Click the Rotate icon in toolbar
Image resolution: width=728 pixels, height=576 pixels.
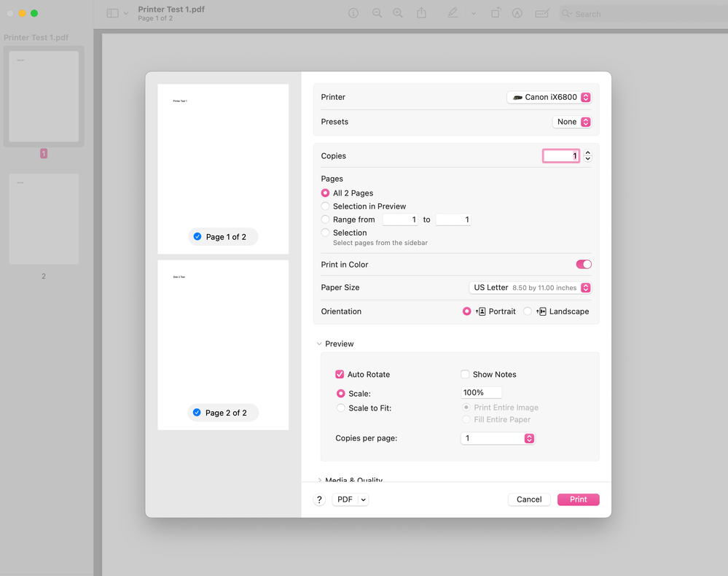point(496,13)
